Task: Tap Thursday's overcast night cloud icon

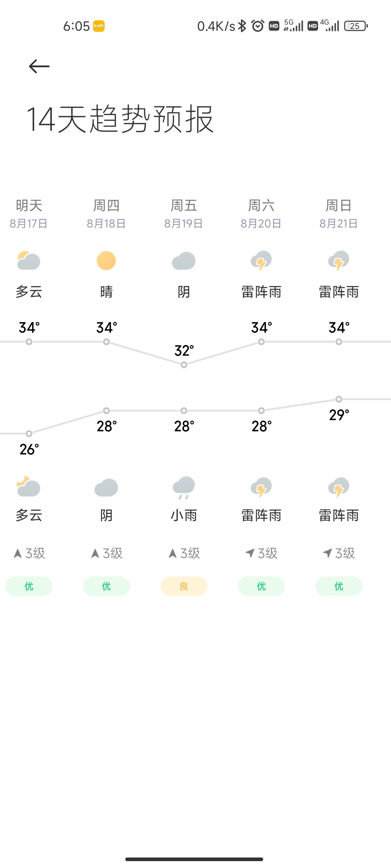Action: [106, 488]
